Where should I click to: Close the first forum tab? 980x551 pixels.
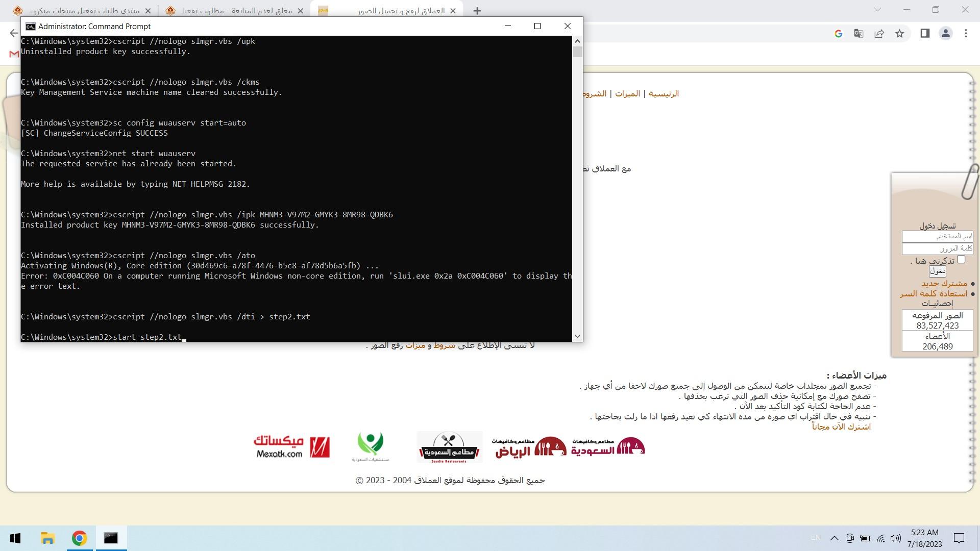tap(148, 11)
